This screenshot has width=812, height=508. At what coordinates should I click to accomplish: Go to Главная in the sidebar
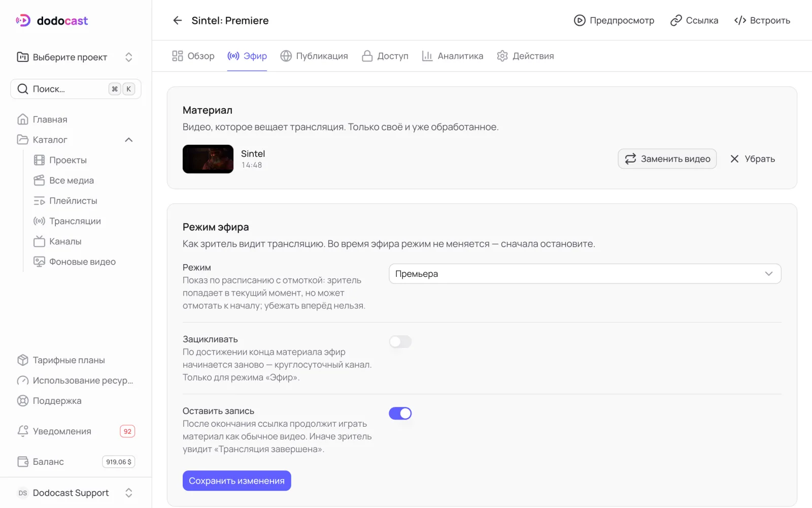click(76, 119)
